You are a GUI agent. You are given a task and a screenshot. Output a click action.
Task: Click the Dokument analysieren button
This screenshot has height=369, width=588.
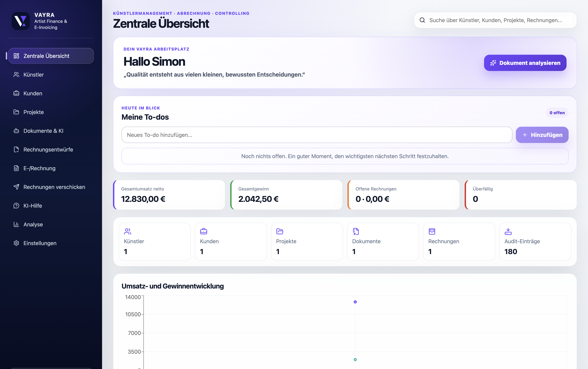525,63
